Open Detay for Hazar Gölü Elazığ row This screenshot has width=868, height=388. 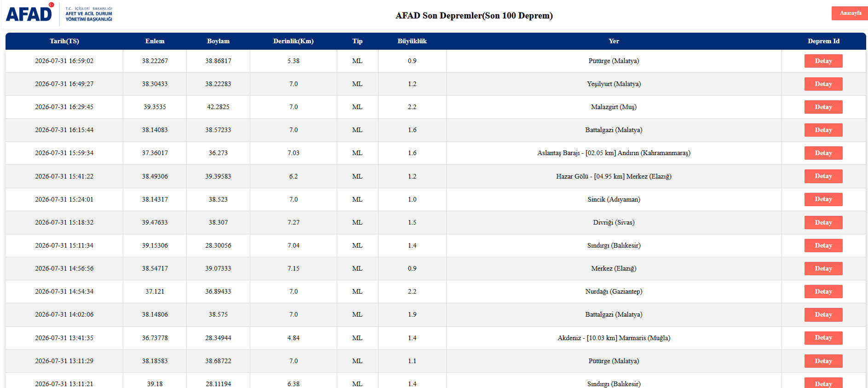coord(823,176)
